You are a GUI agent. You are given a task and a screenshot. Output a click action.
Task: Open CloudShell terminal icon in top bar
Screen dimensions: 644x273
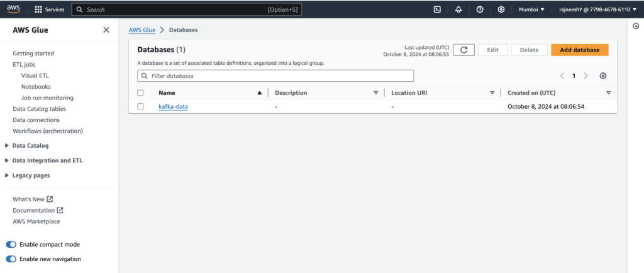(437, 9)
